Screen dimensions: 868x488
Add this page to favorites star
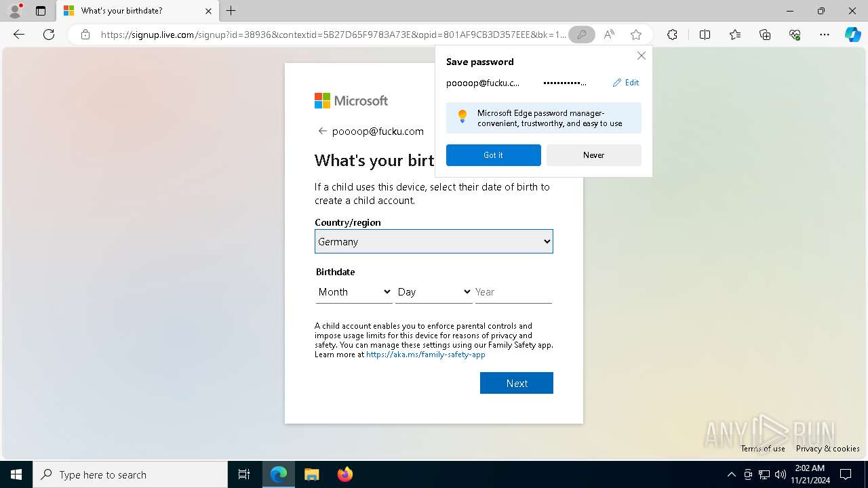pos(635,35)
